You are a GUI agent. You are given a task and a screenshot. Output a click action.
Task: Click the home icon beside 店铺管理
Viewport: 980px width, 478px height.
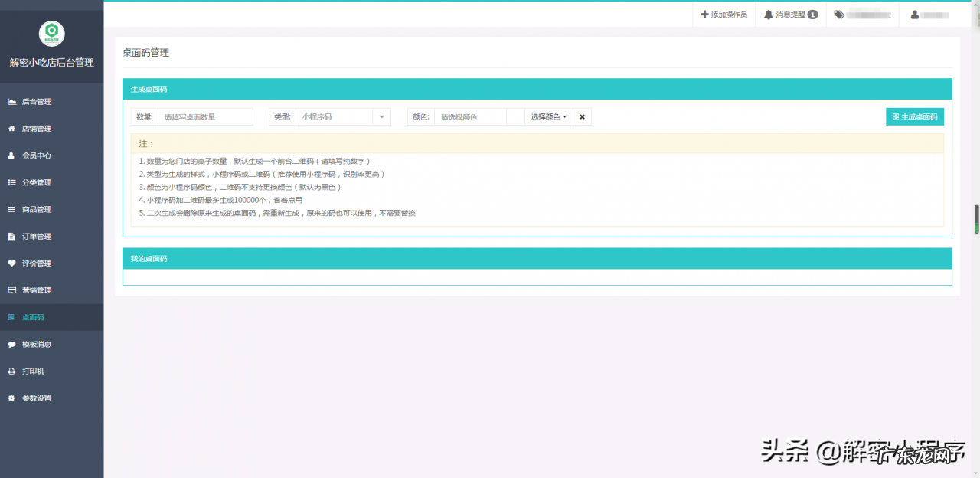pos(11,129)
